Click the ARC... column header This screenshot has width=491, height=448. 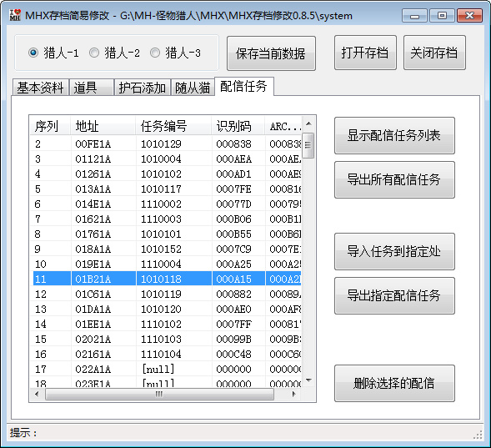(283, 126)
